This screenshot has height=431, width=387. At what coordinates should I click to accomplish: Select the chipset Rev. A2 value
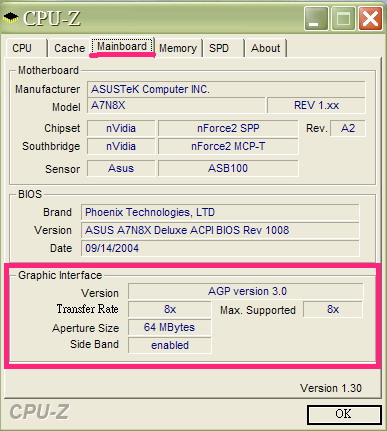click(348, 128)
